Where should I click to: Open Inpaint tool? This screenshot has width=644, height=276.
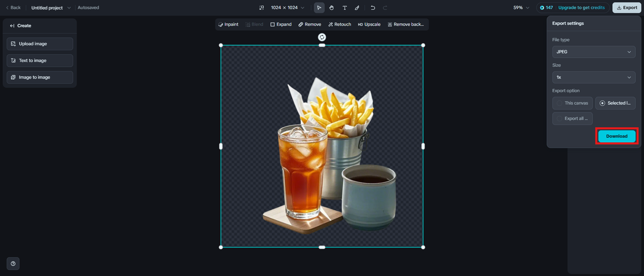click(228, 24)
